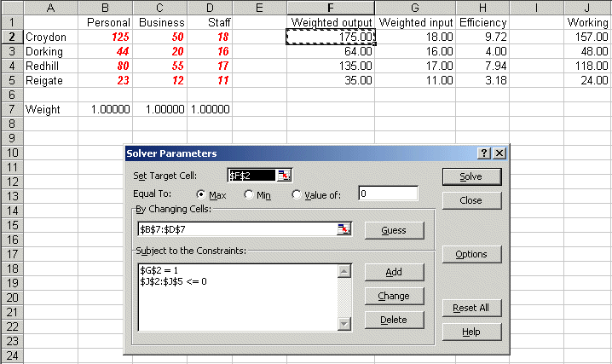Click range selector icon in Set Target Cell
Viewport: 612px width, 364px height.
(283, 175)
